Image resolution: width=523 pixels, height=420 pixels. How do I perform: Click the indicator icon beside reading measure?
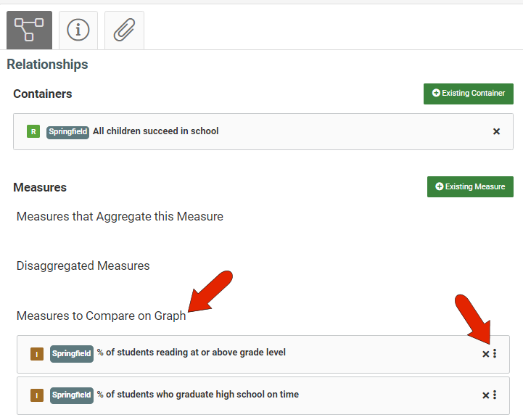[x=37, y=354]
